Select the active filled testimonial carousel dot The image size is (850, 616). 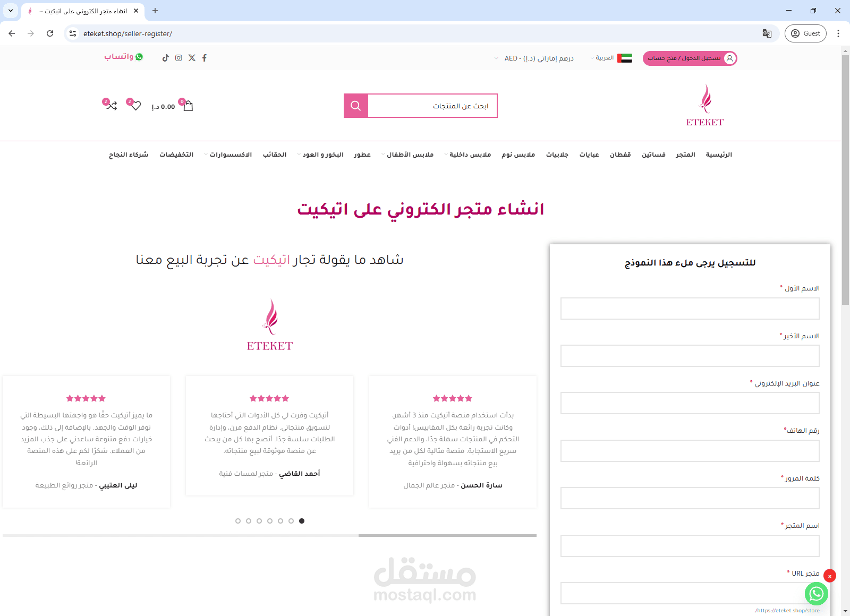(302, 521)
